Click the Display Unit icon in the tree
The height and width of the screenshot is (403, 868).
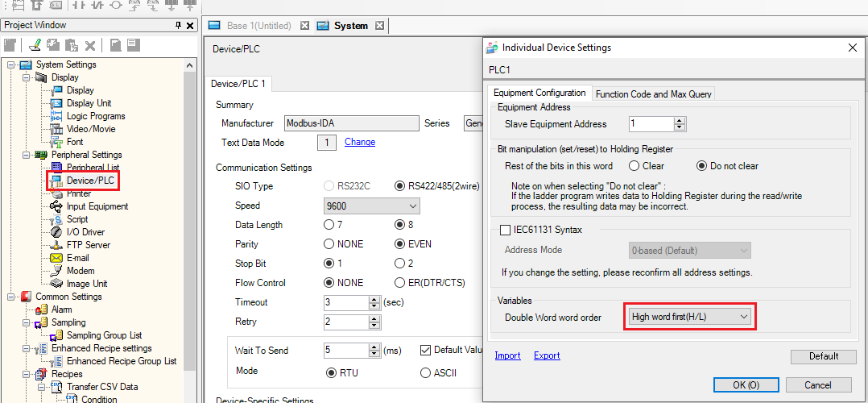point(56,103)
